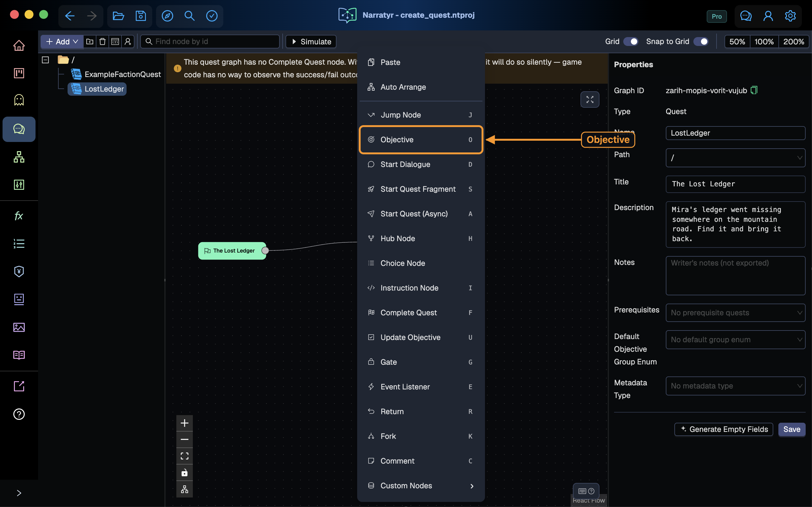The width and height of the screenshot is (812, 507).
Task: Collapse the root folder tree
Action: tap(46, 60)
